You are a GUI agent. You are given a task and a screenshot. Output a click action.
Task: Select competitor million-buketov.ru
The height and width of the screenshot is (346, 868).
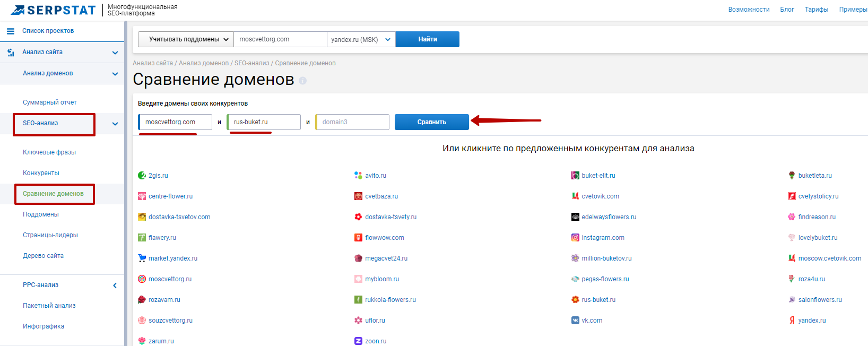point(606,258)
